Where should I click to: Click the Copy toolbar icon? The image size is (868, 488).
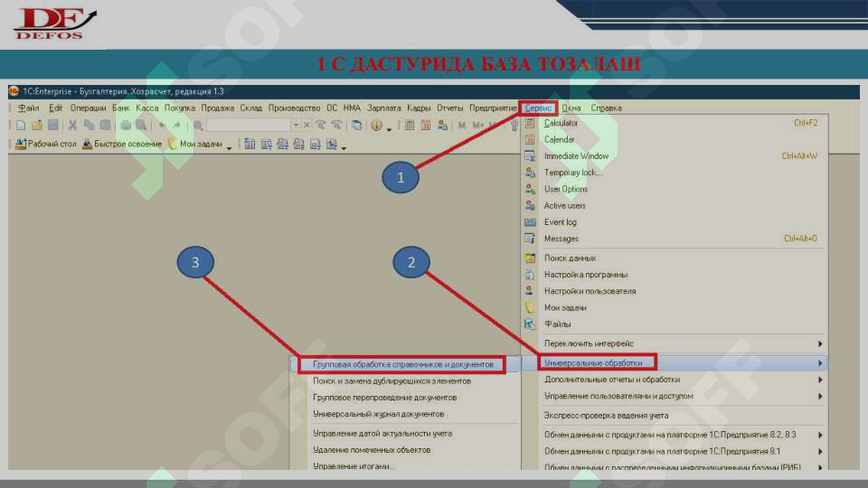(89, 126)
